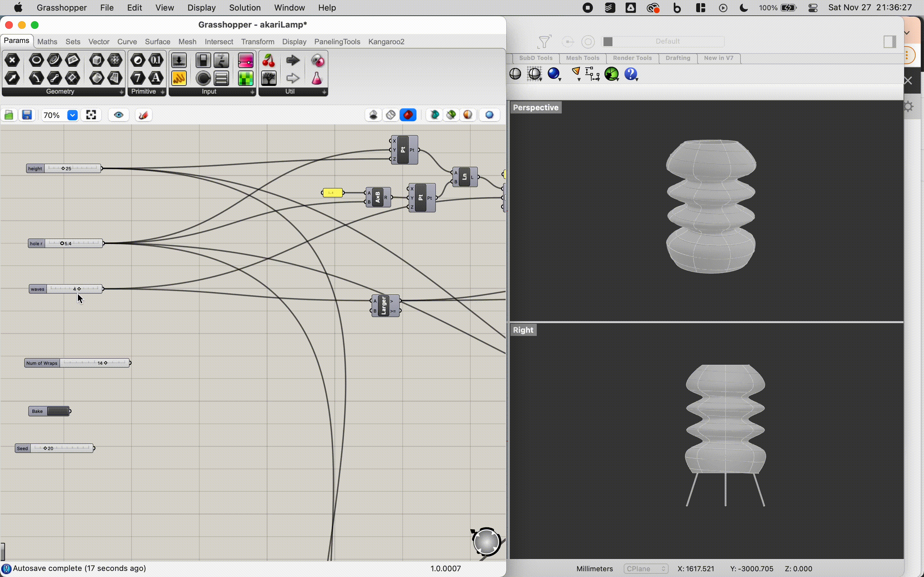Expand the Input panel components list

(252, 92)
